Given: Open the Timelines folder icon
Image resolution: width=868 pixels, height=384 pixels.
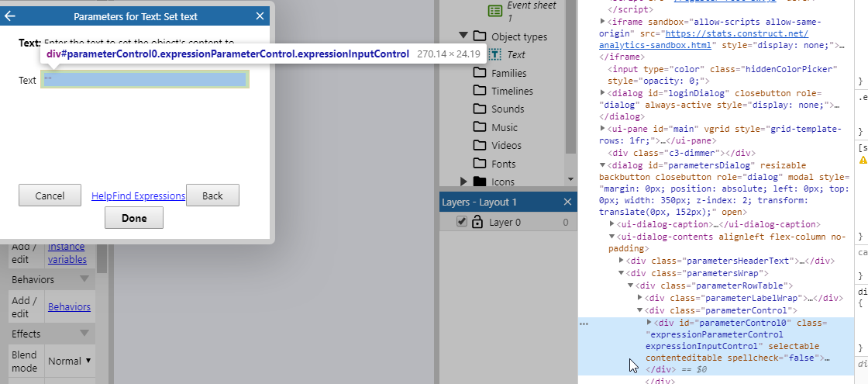Looking at the screenshot, I should (x=480, y=91).
